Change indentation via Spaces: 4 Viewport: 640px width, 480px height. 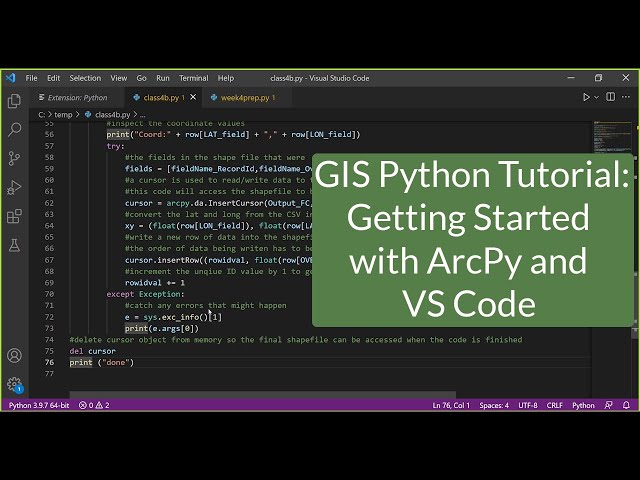click(x=494, y=405)
